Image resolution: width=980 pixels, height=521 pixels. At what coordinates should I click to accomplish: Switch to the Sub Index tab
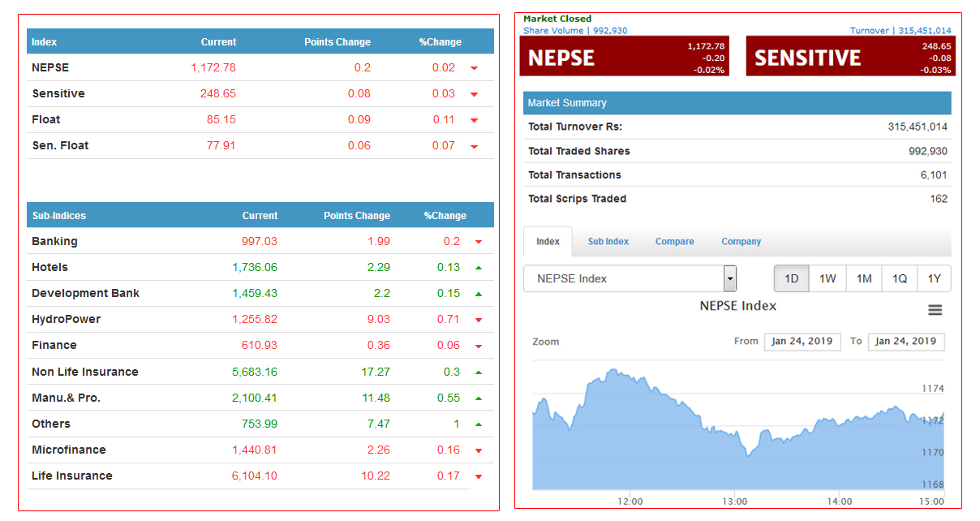point(608,241)
